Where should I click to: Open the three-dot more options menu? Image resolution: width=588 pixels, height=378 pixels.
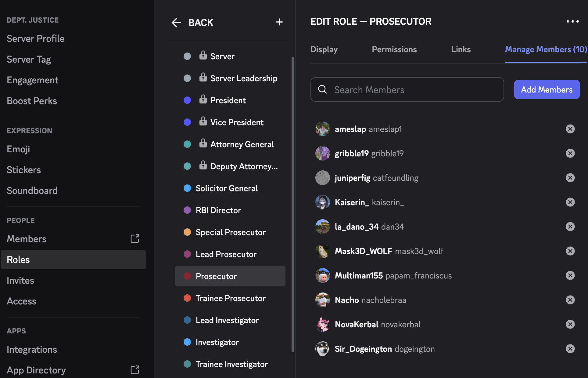tap(572, 21)
